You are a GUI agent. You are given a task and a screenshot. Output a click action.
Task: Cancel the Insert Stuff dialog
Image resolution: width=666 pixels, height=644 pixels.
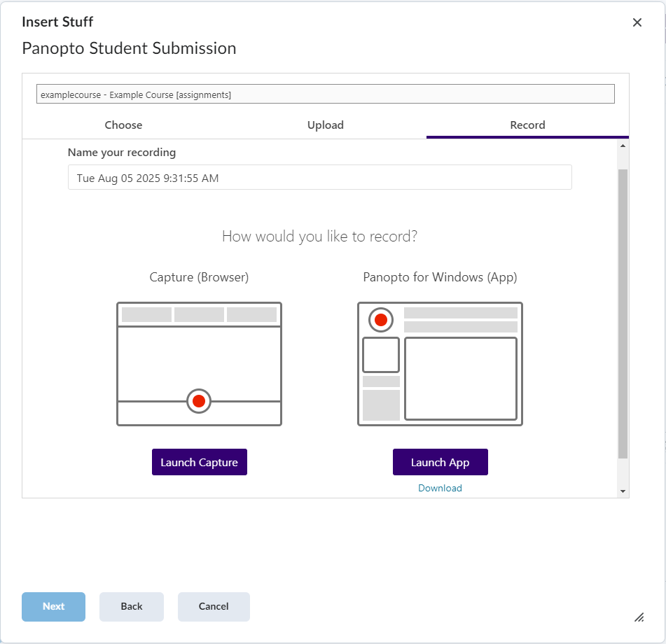tap(214, 606)
